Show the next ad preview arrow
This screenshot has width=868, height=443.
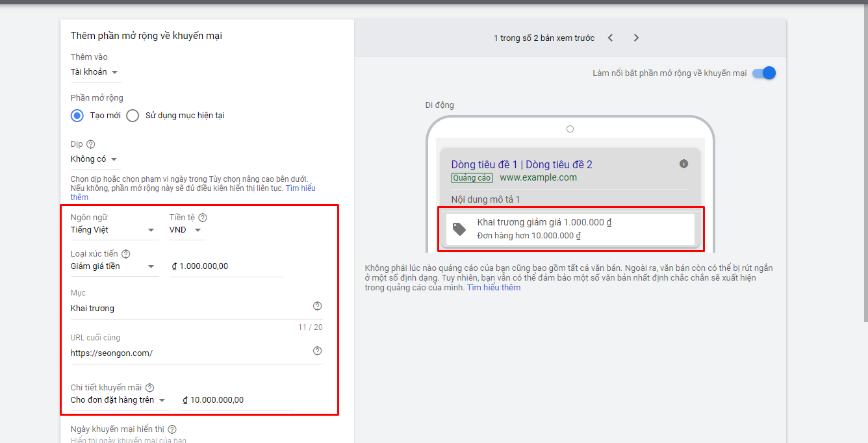pyautogui.click(x=636, y=38)
